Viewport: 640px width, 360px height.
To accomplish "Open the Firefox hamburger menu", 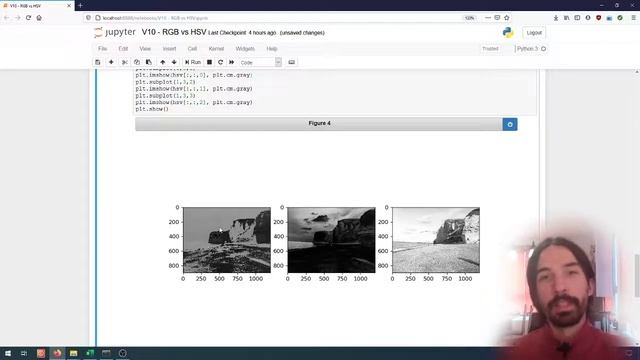I will (x=633, y=18).
